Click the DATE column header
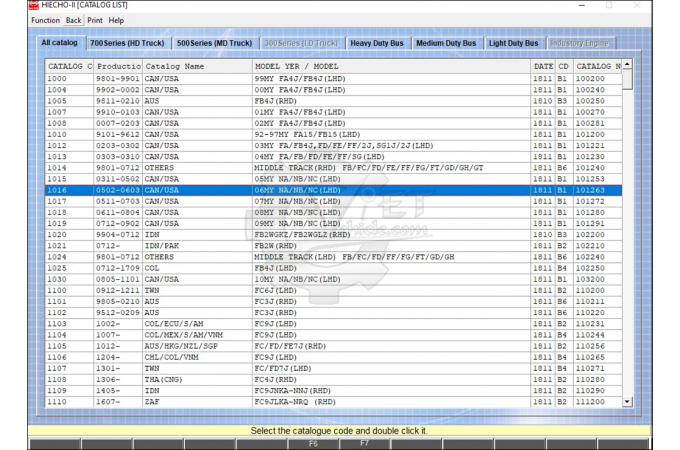 click(x=543, y=66)
